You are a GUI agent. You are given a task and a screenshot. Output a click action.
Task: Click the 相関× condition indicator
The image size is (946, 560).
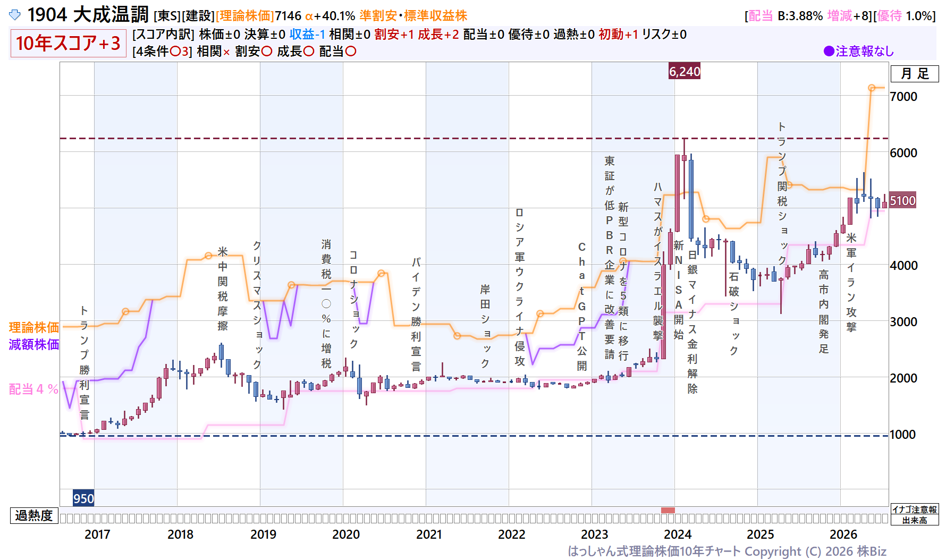coord(214,52)
